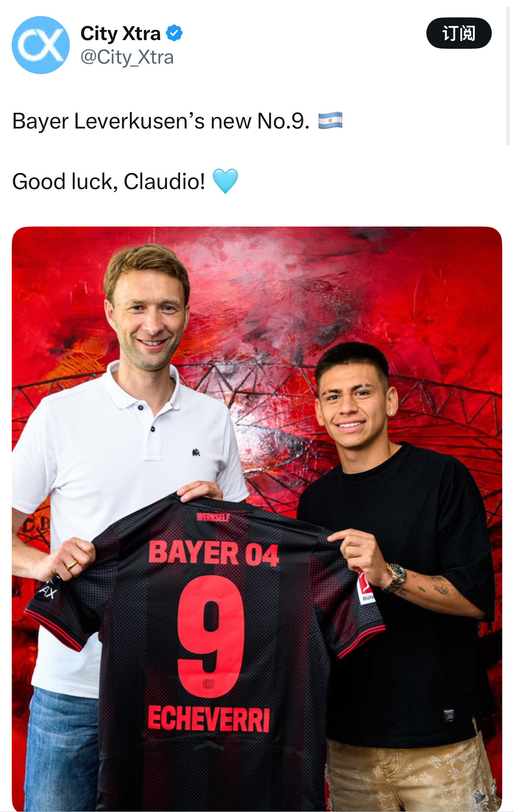Click the blue verified badge
This screenshot has height=812, width=514.
[174, 33]
